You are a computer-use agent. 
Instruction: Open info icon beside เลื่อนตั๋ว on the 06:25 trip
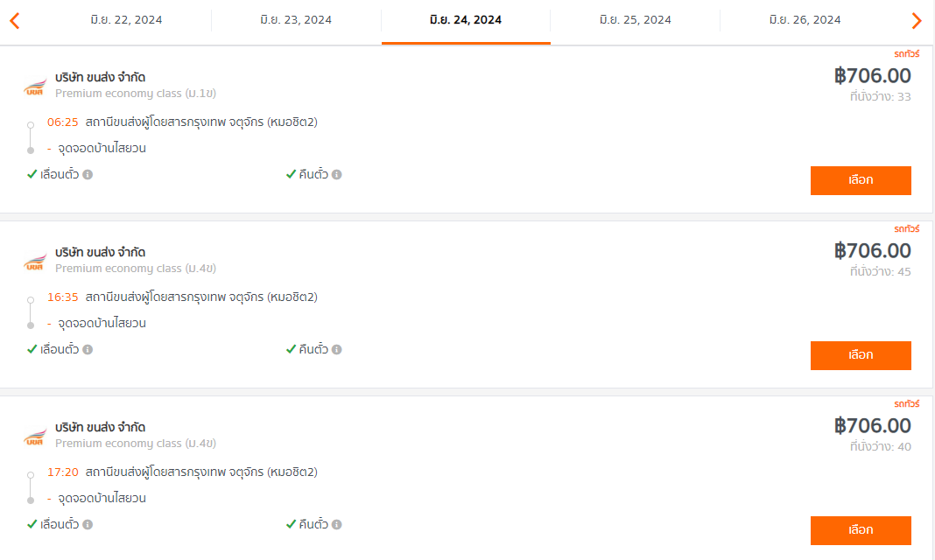88,174
